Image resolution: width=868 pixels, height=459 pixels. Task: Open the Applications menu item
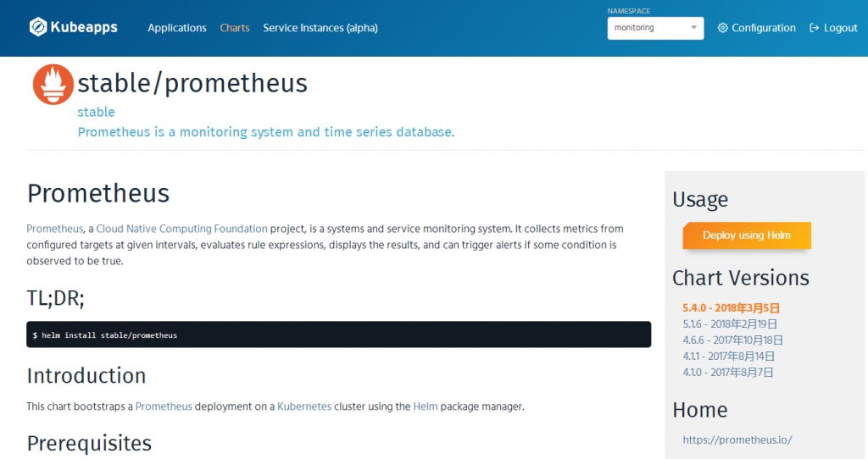177,28
